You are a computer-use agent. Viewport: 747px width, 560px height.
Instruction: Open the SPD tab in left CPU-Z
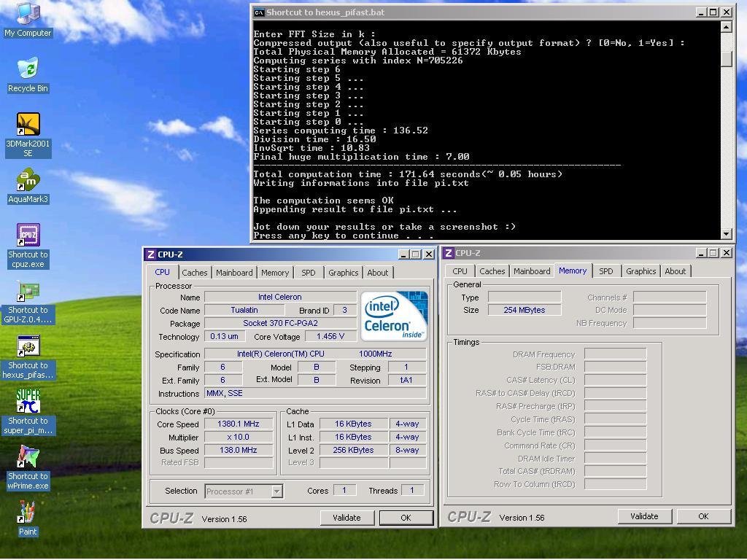pos(309,273)
